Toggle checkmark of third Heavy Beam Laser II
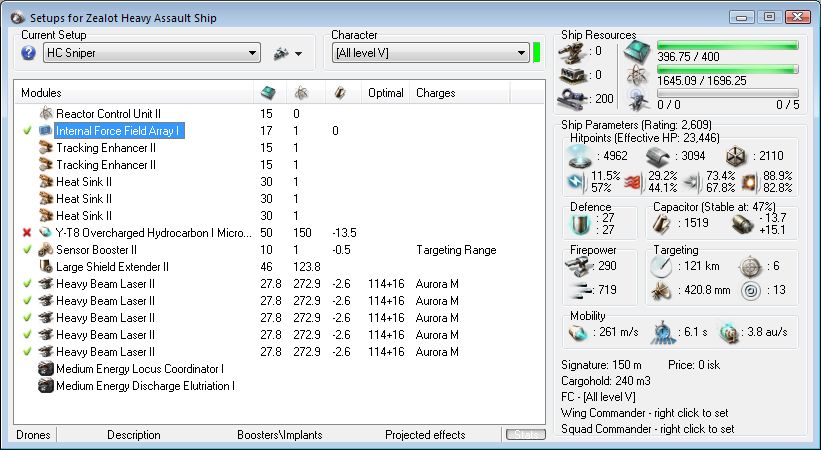 pyautogui.click(x=27, y=317)
